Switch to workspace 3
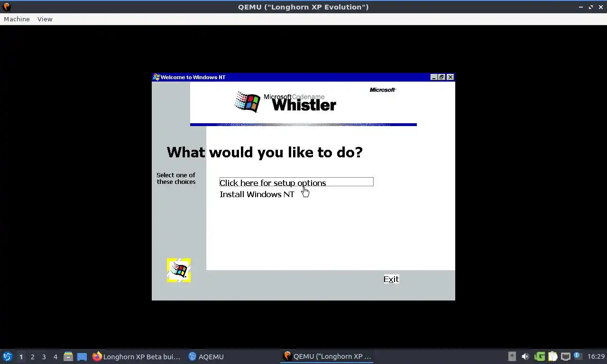Viewport: 607px width, 364px height. [x=44, y=356]
